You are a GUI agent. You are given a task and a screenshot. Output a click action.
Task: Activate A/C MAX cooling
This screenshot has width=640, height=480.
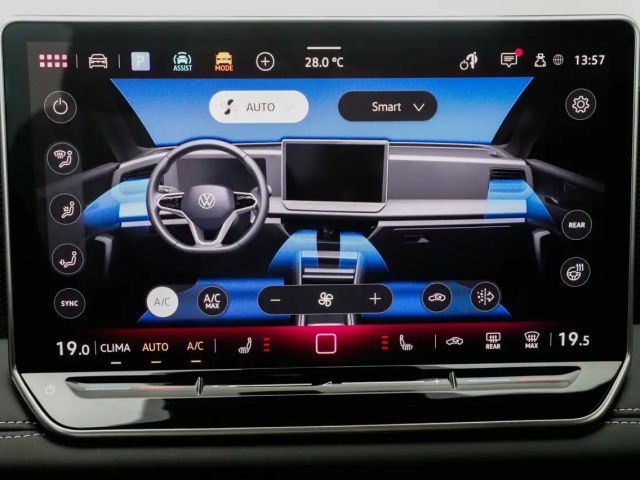(212, 300)
